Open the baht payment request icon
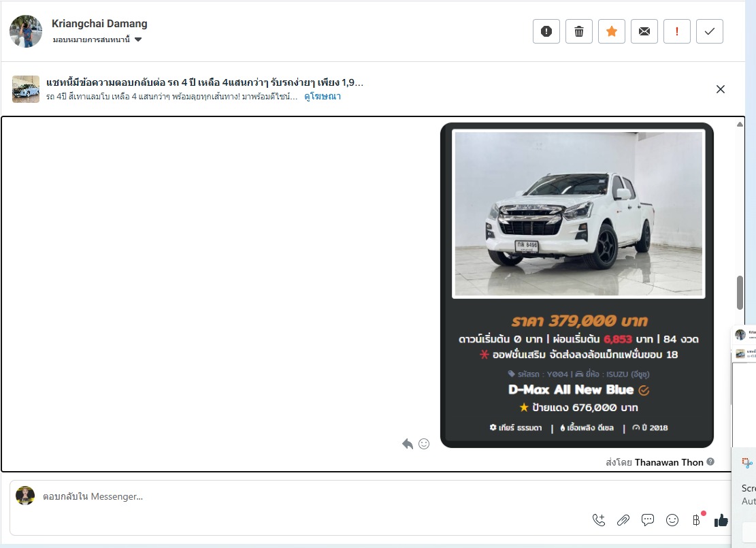 [697, 519]
